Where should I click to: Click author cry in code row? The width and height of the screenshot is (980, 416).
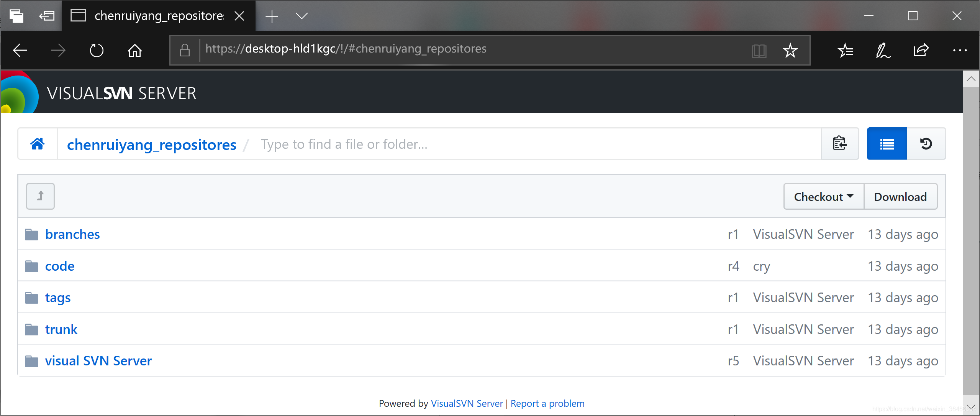[x=762, y=267]
